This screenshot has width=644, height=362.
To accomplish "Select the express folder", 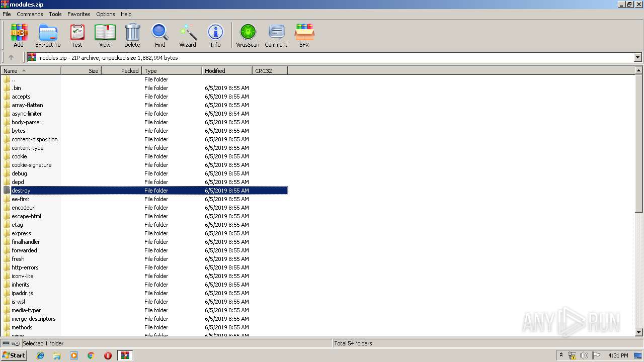I will click(x=144, y=233).
